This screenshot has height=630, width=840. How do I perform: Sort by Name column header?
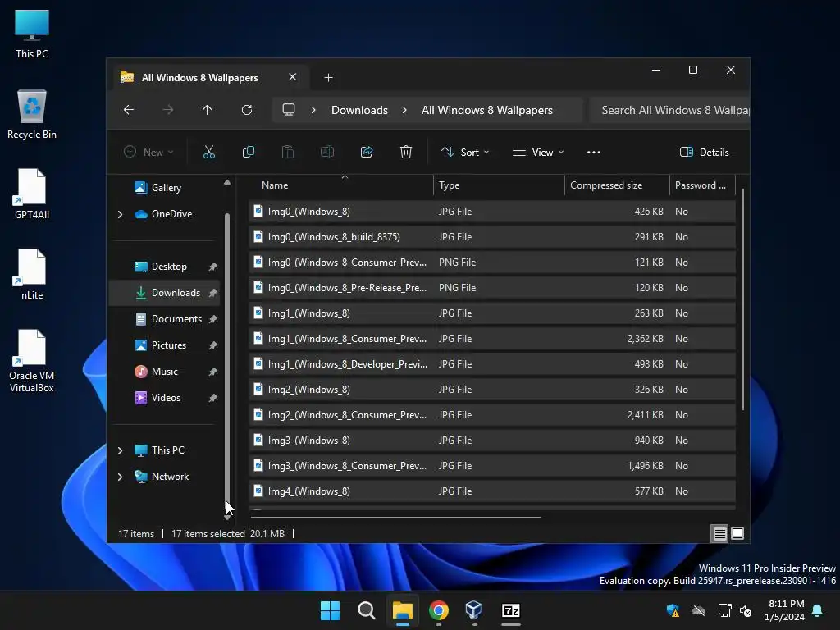(x=340, y=185)
